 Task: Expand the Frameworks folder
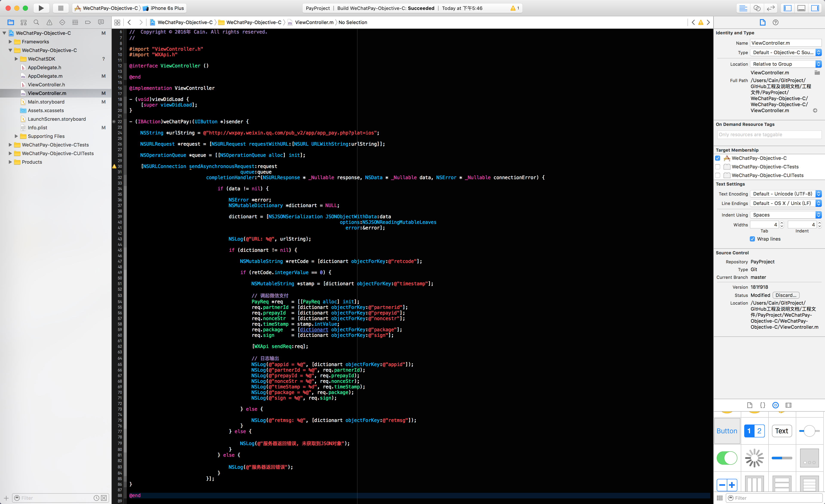10,41
